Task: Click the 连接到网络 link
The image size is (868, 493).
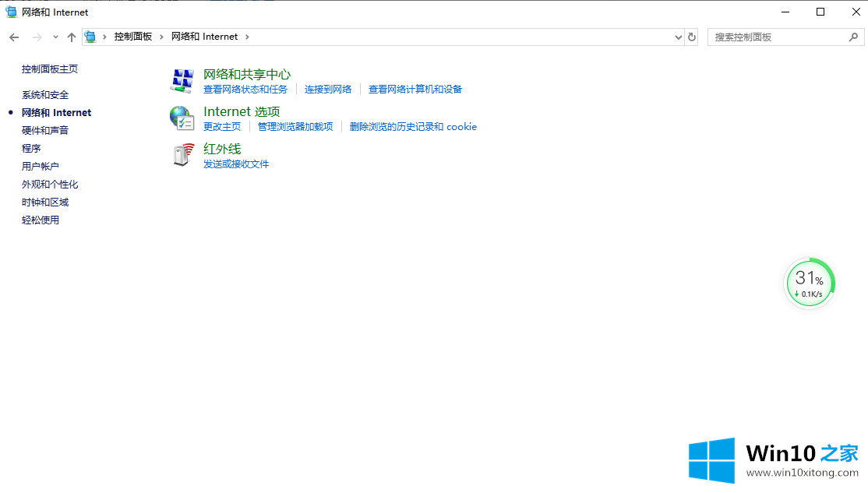Action: 328,90
